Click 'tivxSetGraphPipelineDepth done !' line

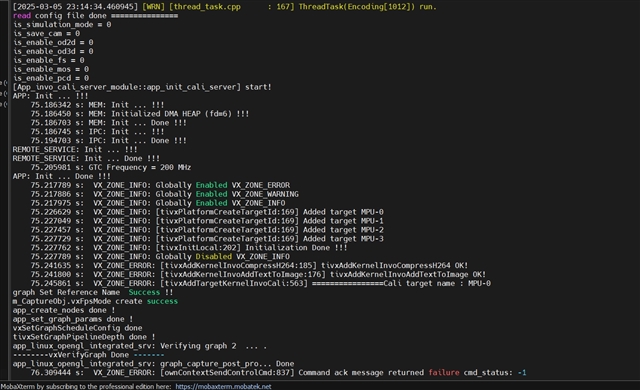84,337
